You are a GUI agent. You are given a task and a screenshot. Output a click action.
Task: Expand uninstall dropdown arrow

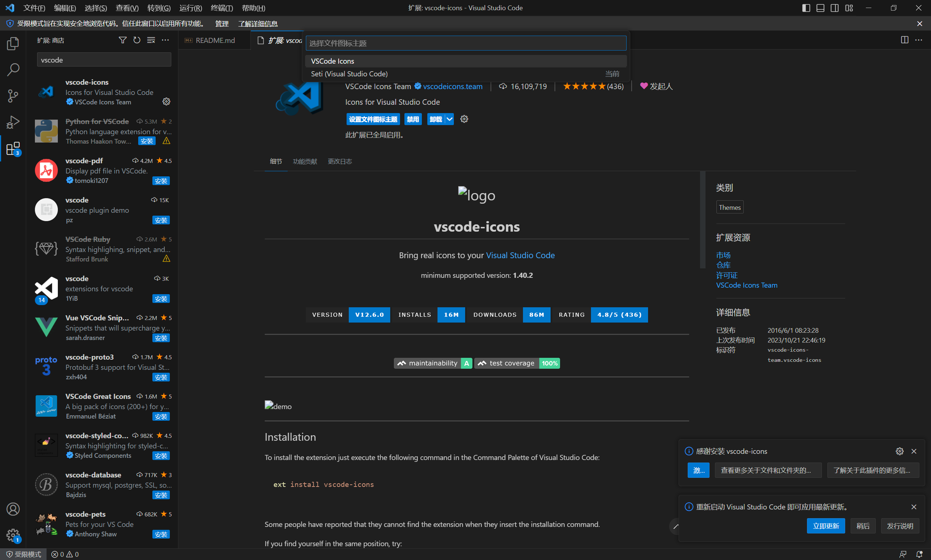(449, 119)
